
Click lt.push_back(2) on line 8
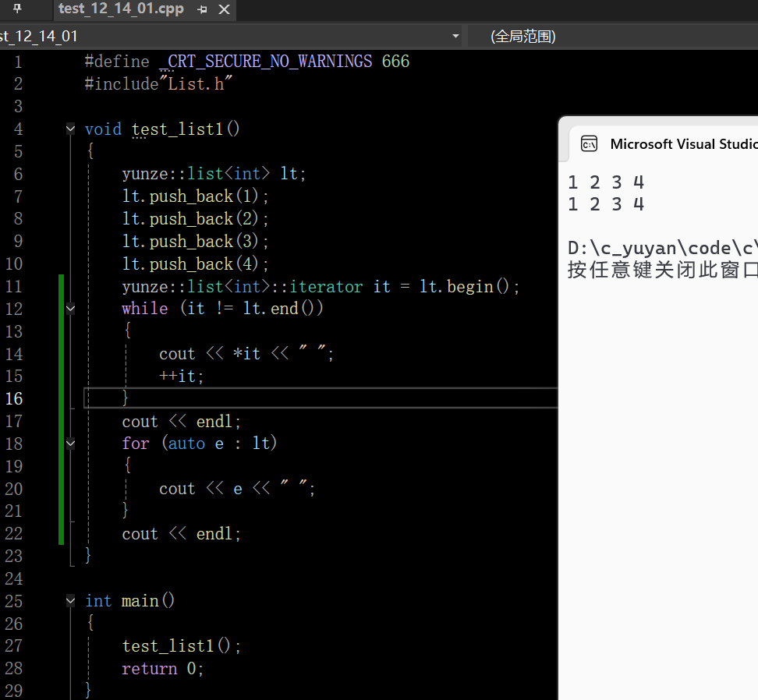195,219
